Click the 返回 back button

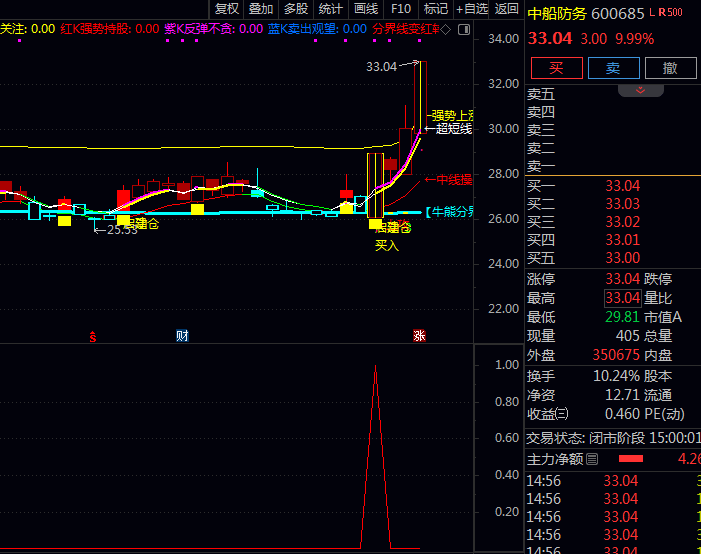[x=507, y=8]
